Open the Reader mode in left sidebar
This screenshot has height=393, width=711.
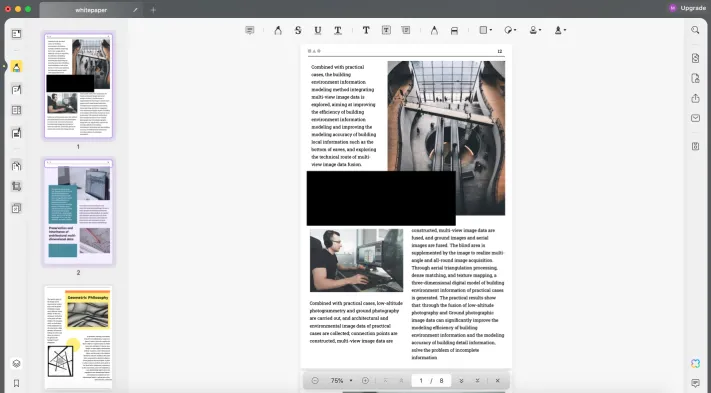[16, 34]
